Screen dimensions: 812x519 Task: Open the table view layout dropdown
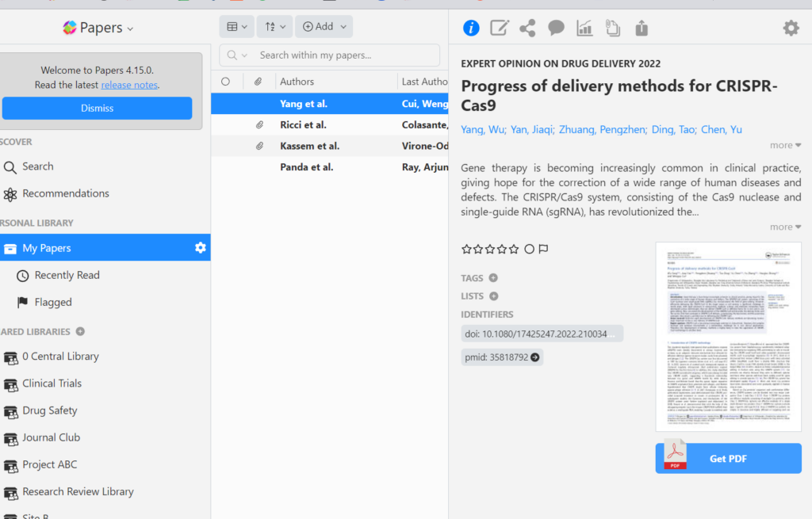(x=236, y=27)
